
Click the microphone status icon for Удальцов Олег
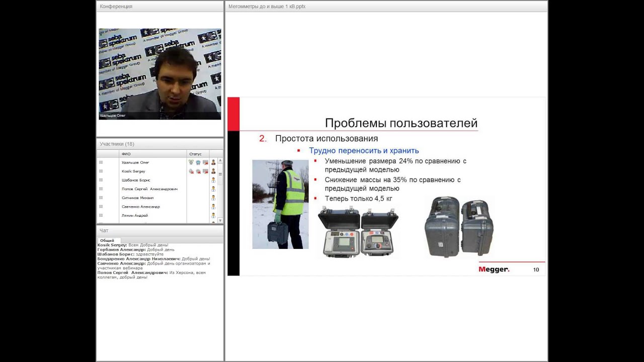click(191, 162)
